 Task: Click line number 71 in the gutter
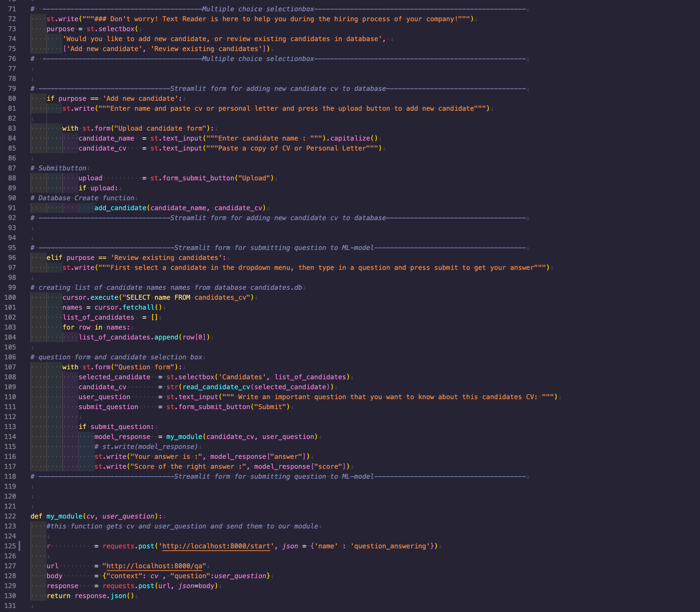(x=12, y=9)
